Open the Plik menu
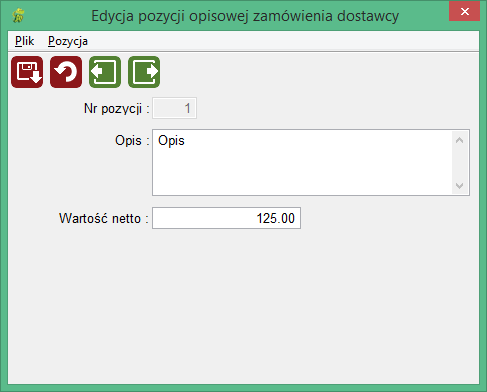This screenshot has height=392, width=487. pyautogui.click(x=24, y=41)
